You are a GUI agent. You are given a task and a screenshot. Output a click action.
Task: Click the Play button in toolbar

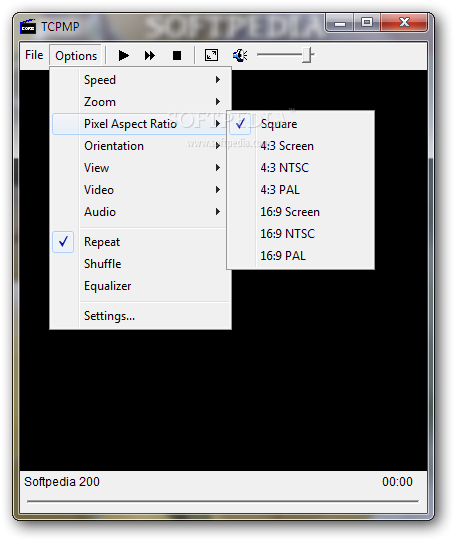[x=123, y=55]
